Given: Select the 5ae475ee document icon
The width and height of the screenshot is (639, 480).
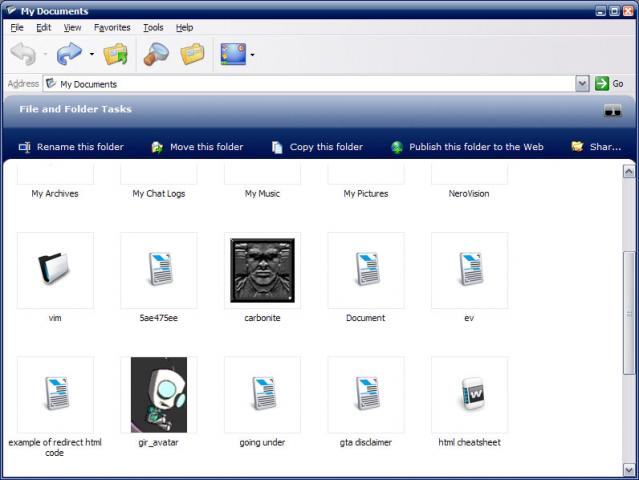Looking at the screenshot, I should [159, 269].
